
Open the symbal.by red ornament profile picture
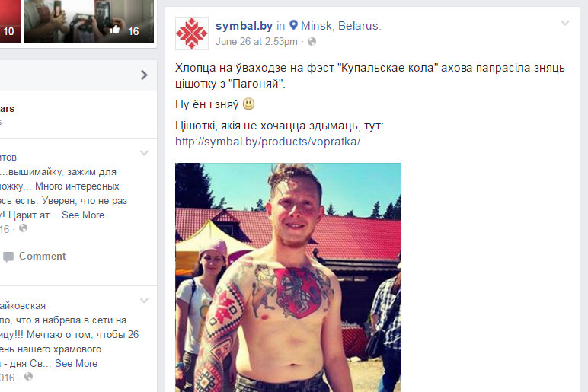(192, 33)
